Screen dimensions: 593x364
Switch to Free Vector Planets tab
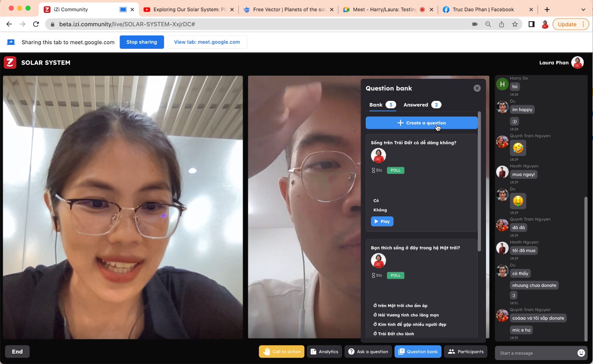pos(288,10)
